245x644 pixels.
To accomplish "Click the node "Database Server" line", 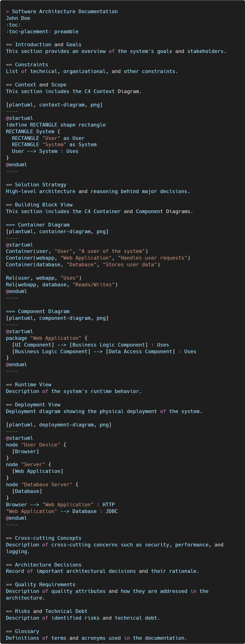I will tap(42, 485).
